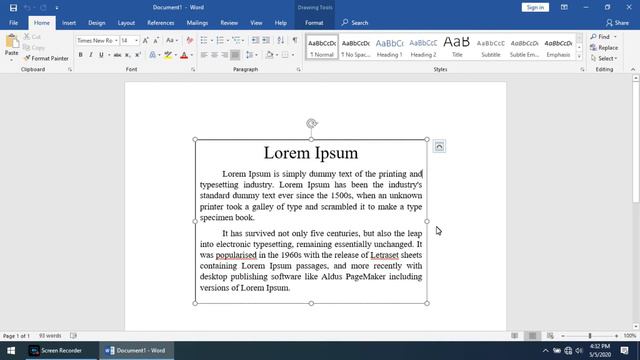Viewport: 640px width, 360px height.
Task: Click the Undo icon in quick access toolbar
Action: point(27,7)
